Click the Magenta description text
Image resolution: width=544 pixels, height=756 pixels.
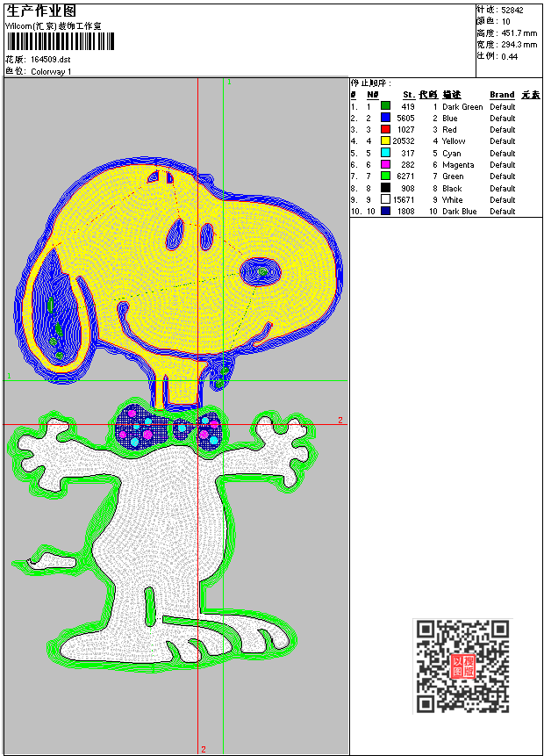(458, 165)
